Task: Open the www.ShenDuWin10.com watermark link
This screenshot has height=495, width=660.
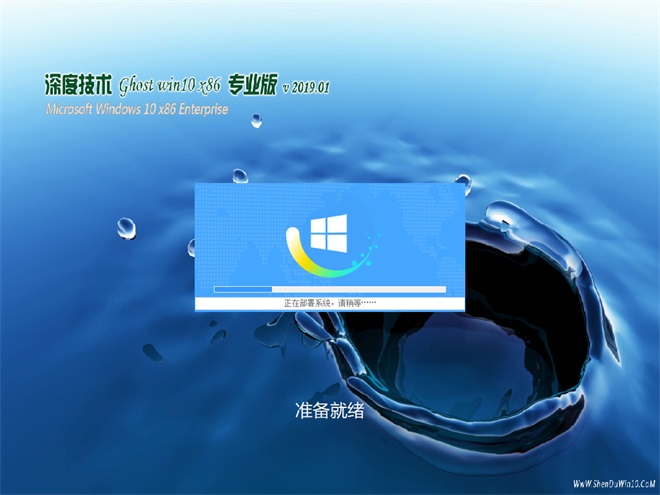Action: click(x=609, y=484)
